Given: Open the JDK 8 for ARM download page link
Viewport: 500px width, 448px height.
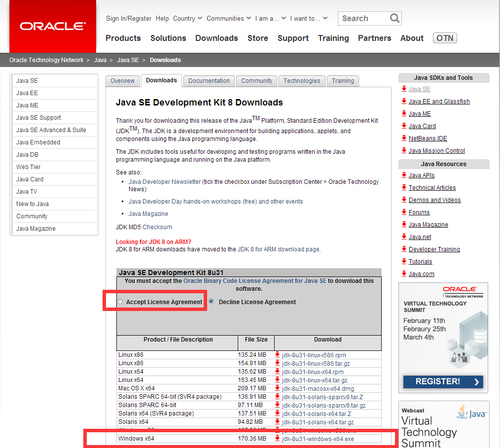Looking at the screenshot, I should click(x=279, y=249).
